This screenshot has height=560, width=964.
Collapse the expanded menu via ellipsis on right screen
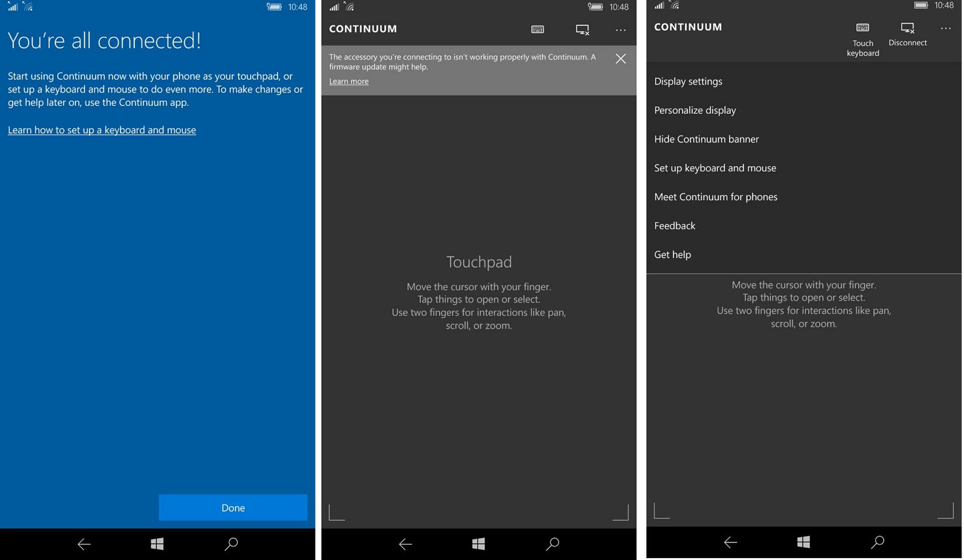(x=945, y=28)
